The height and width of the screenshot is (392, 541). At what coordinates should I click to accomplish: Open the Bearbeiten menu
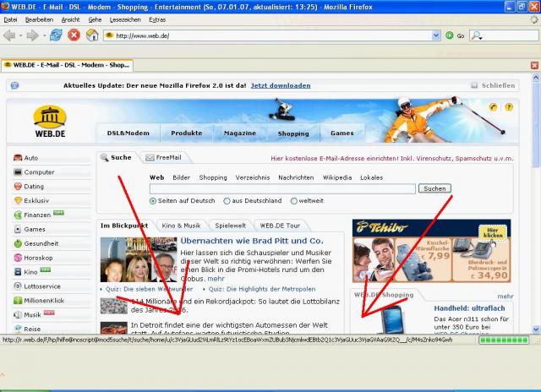pyautogui.click(x=39, y=20)
